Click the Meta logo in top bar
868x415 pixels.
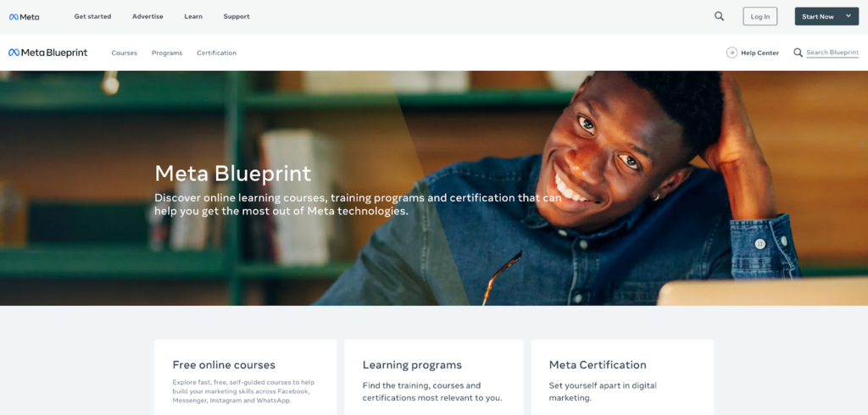tap(25, 17)
